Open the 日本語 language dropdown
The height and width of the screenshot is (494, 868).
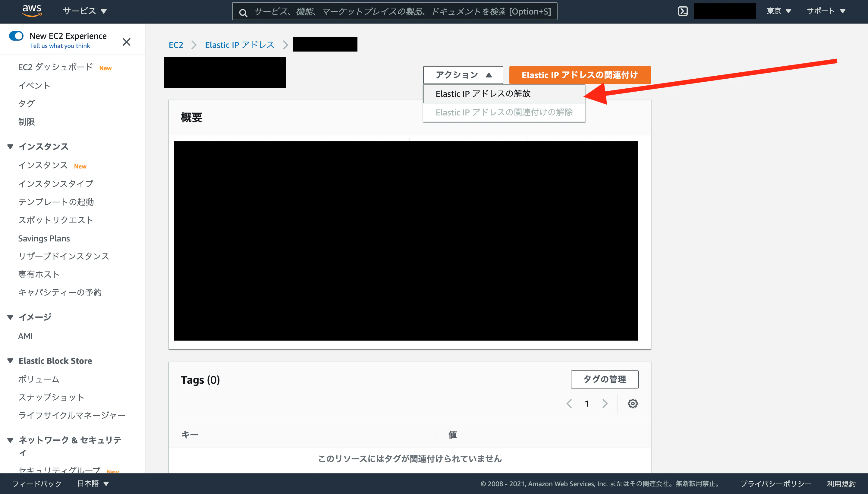click(93, 483)
